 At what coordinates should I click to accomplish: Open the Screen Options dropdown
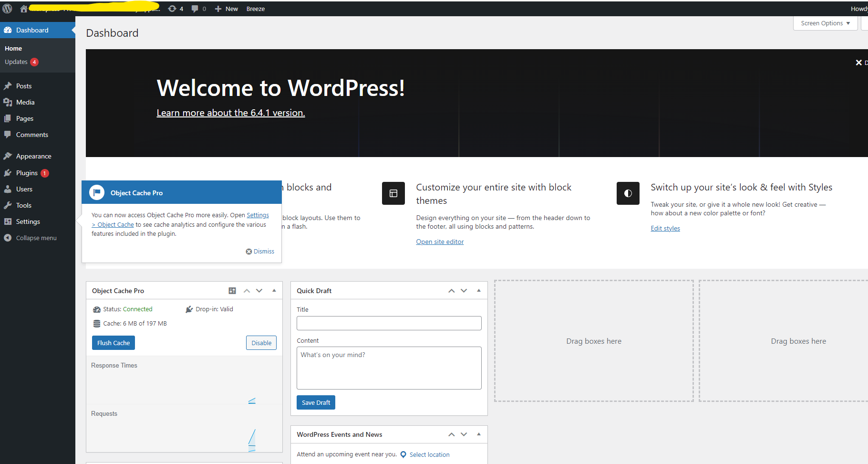coord(825,23)
